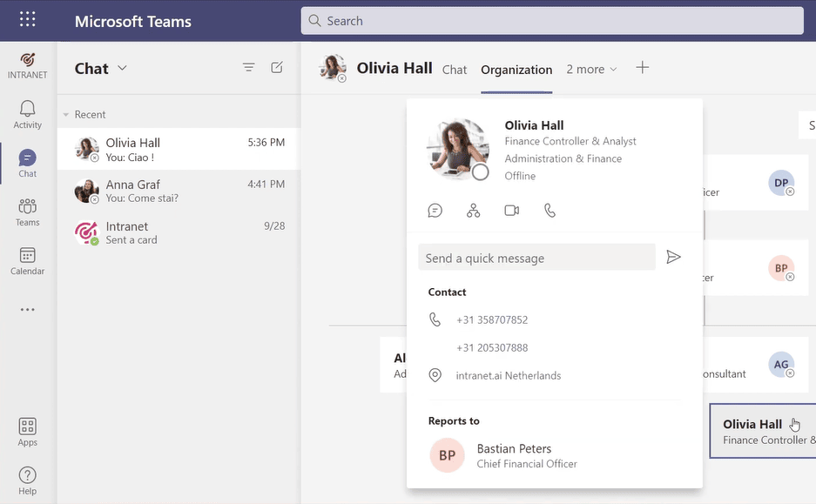Open the chat filter icon
Screen dimensions: 816x504
point(249,68)
